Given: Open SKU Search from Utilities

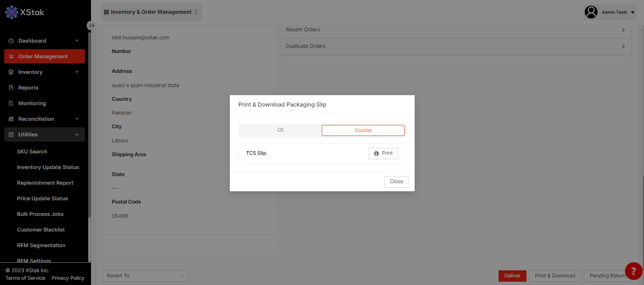Looking at the screenshot, I should 32,152.
